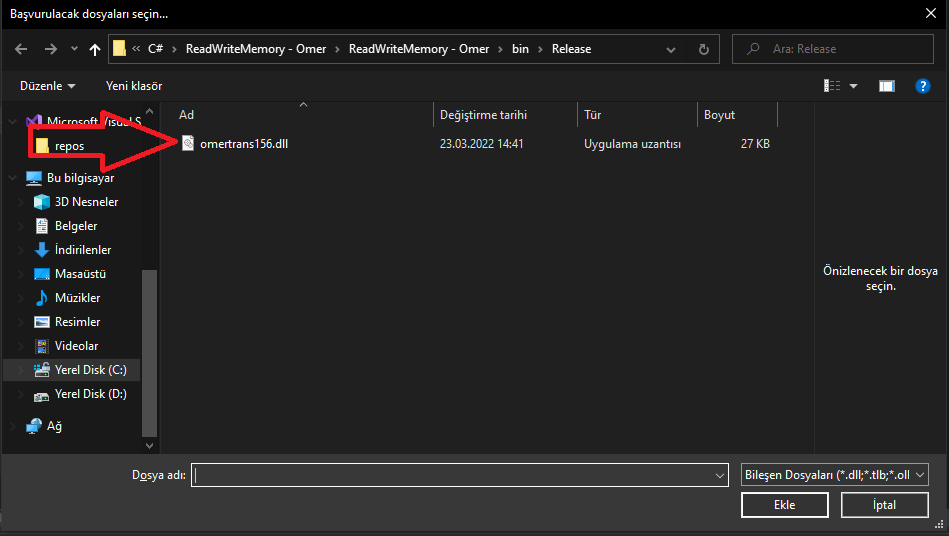Open 3D Nesneler folder
Viewport: 949px width, 536px height.
(x=87, y=202)
